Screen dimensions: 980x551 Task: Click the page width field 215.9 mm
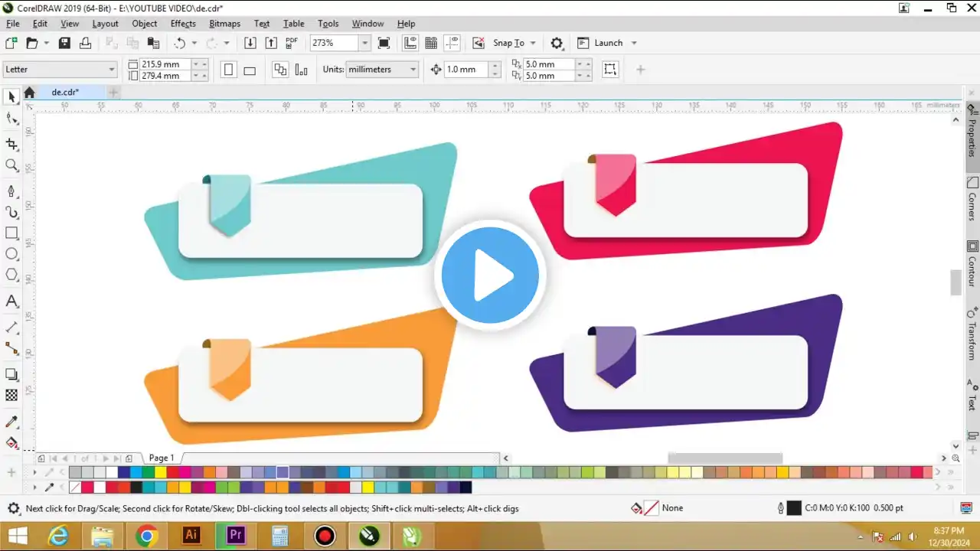pyautogui.click(x=165, y=64)
